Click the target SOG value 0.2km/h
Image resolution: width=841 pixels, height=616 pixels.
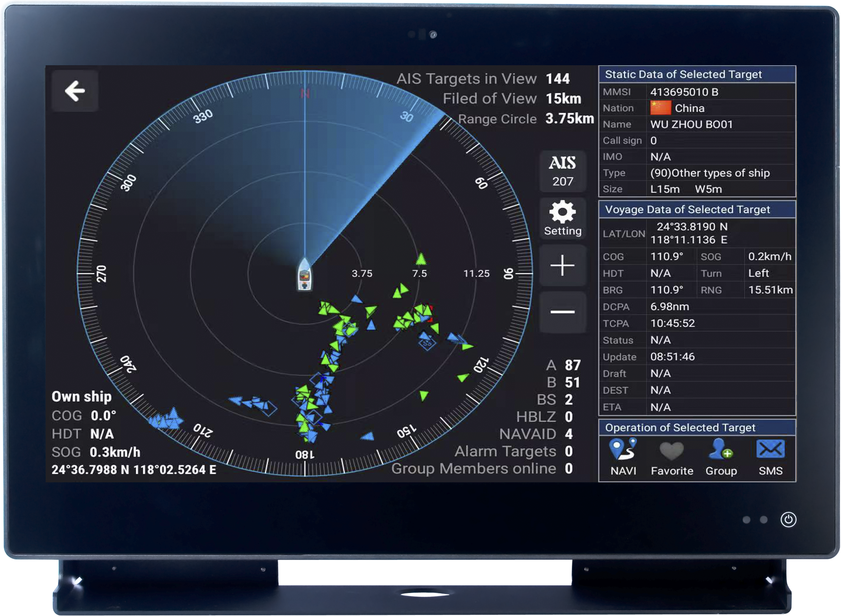click(x=769, y=256)
